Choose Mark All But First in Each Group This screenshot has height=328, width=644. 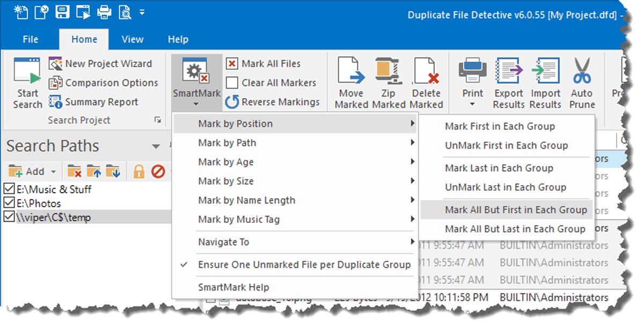(506, 210)
